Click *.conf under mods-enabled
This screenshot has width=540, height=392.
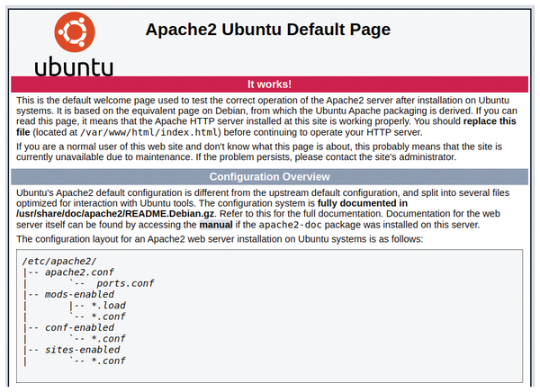pos(109,316)
